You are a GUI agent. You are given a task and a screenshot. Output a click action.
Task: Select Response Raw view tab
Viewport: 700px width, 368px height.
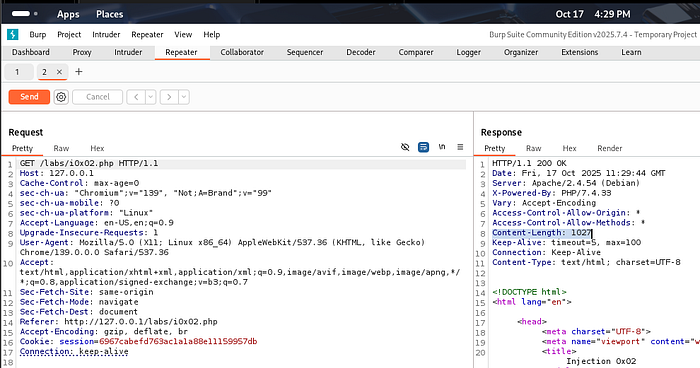coord(533,148)
